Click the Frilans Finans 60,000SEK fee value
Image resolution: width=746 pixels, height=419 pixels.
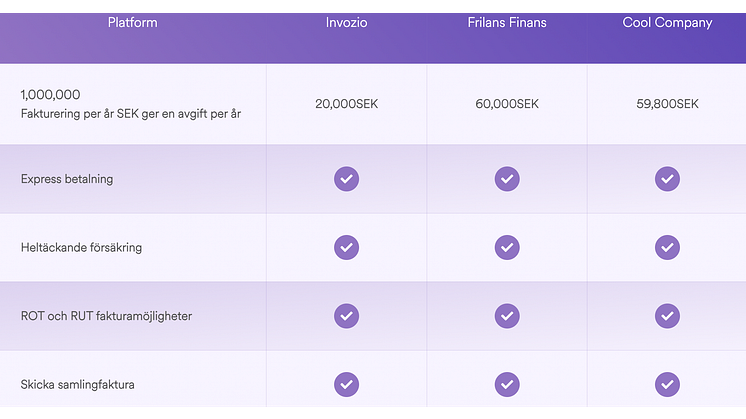pos(507,104)
